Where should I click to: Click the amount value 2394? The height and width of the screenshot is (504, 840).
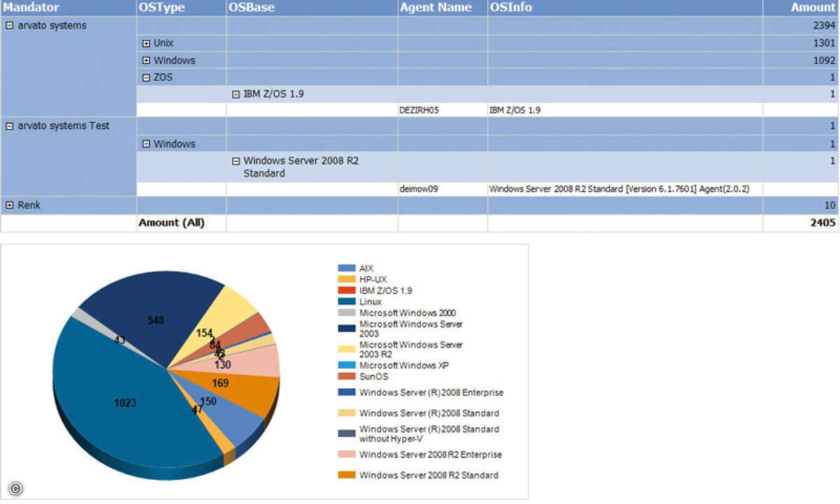point(824,26)
